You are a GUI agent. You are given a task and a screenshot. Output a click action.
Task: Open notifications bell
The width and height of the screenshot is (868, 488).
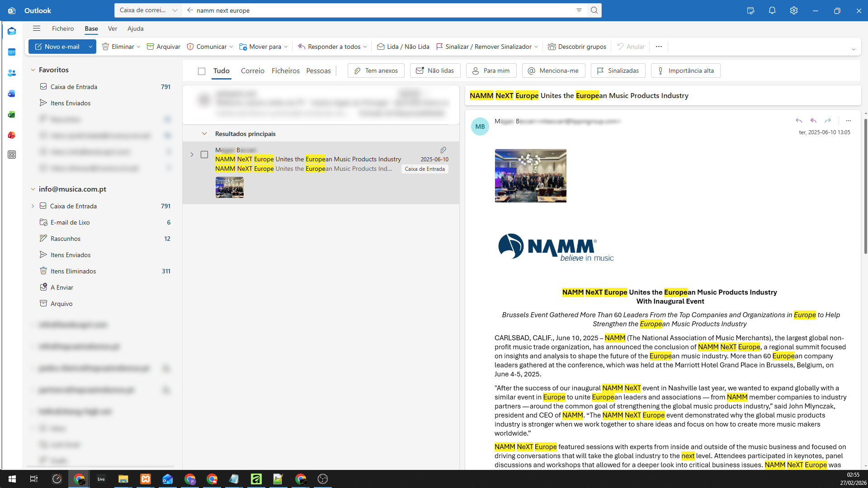[x=772, y=10]
